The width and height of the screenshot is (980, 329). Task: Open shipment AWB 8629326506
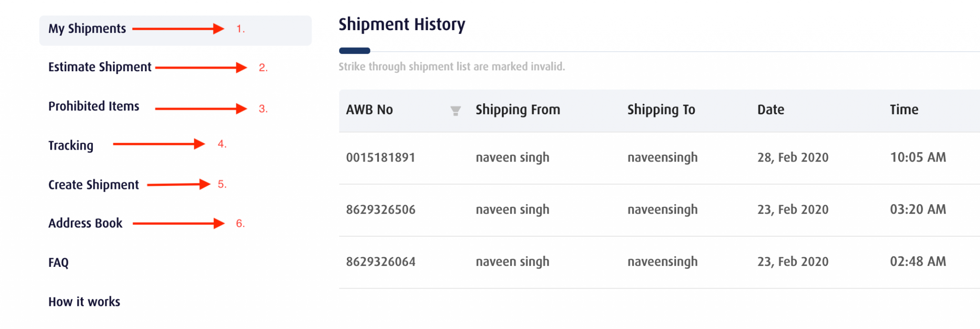click(x=380, y=210)
